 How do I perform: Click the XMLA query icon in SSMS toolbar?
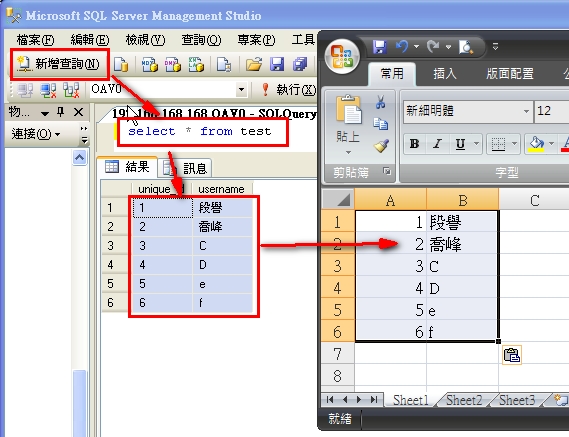point(196,65)
